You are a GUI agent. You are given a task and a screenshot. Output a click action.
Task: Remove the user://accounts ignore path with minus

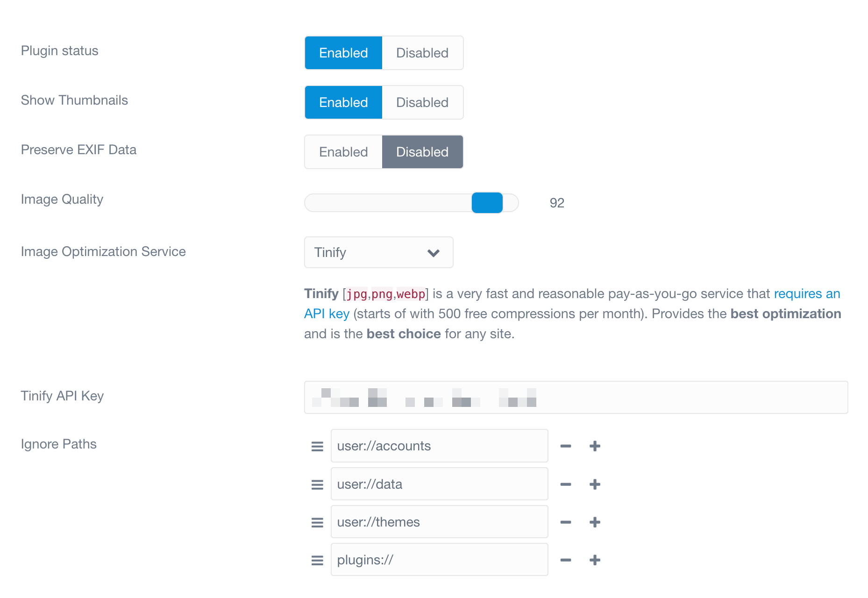point(566,446)
